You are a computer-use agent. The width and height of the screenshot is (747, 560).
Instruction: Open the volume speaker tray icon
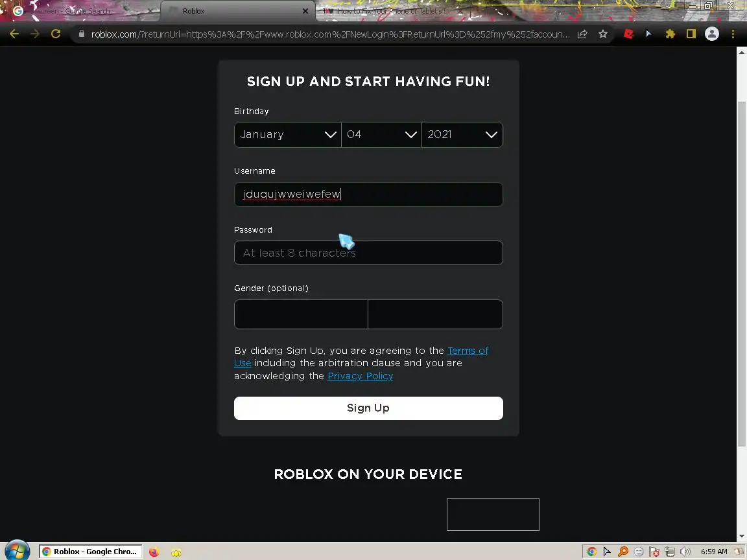click(x=685, y=552)
